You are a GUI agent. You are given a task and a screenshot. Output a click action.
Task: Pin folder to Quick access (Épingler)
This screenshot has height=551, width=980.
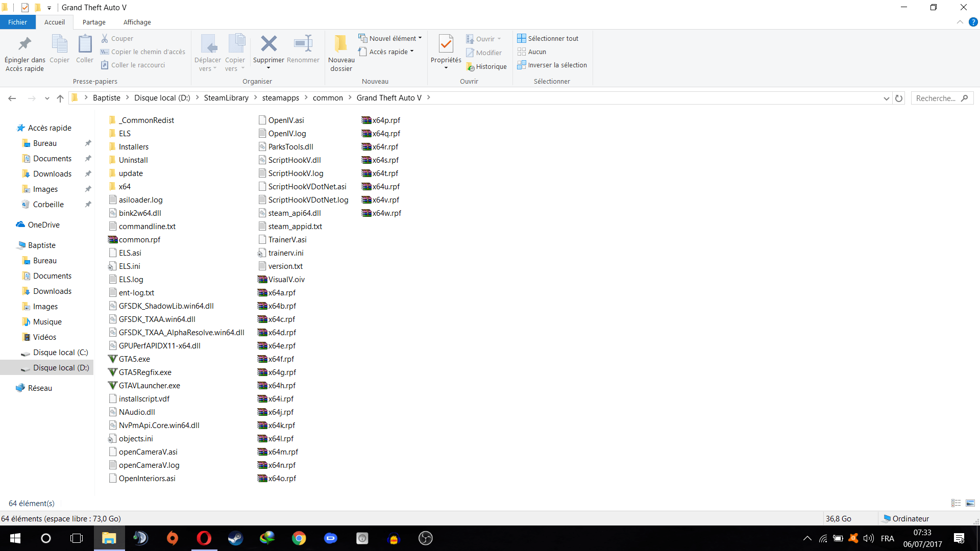tap(24, 53)
